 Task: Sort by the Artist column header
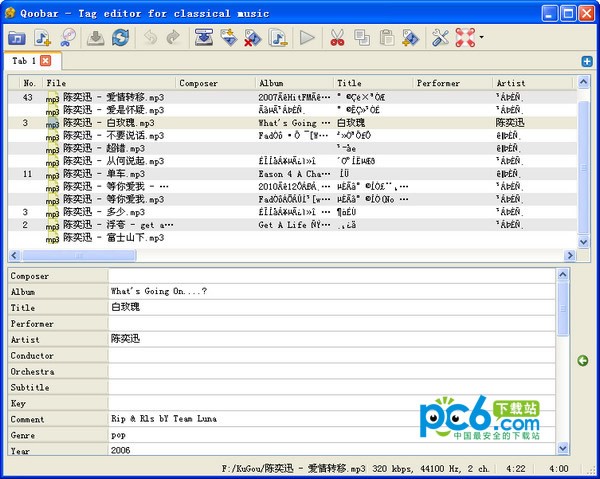[x=532, y=83]
